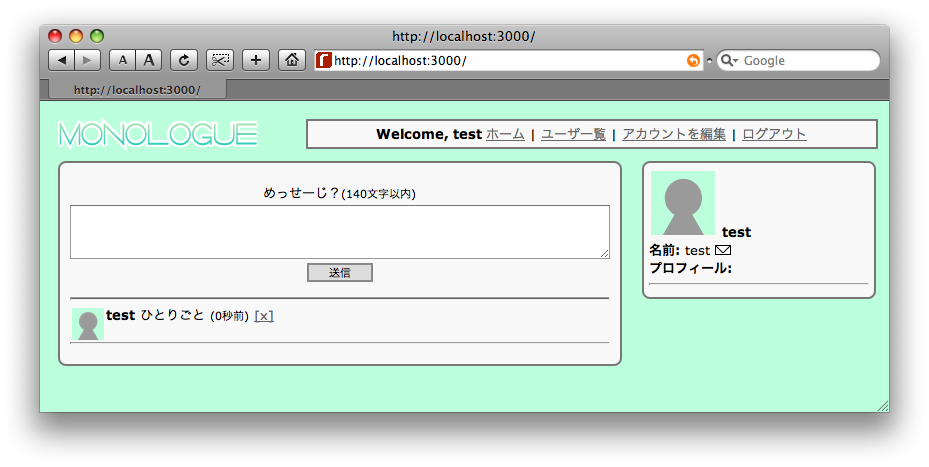The width and height of the screenshot is (929, 467).
Task: Click the envelope mail icon next to test
Action: point(723,250)
